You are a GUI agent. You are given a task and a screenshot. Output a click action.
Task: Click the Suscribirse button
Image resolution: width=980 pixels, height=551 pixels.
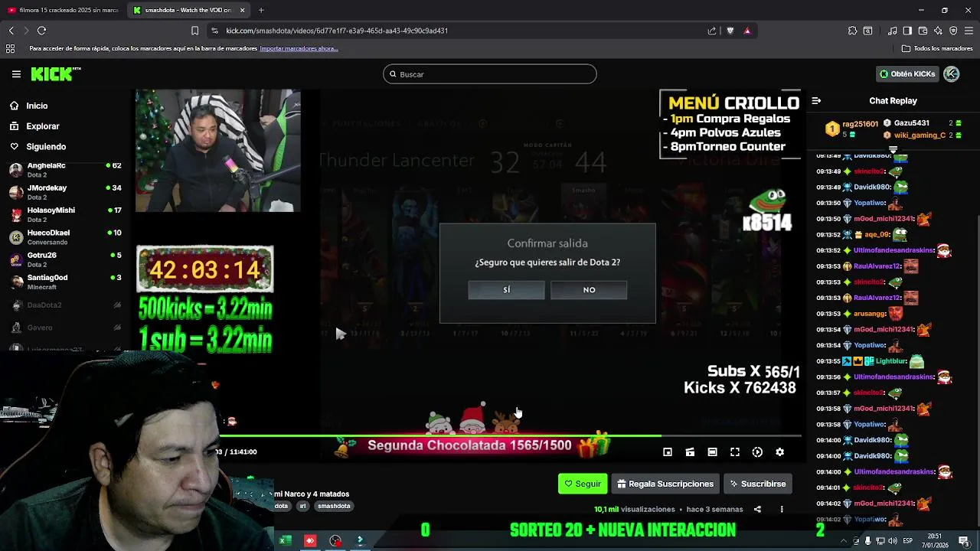(x=758, y=484)
